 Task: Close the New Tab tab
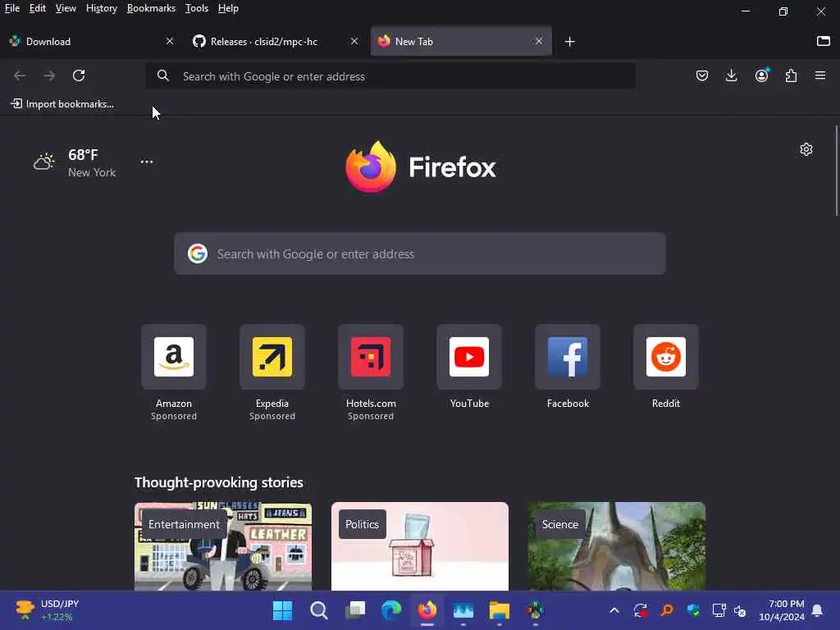pyautogui.click(x=539, y=41)
